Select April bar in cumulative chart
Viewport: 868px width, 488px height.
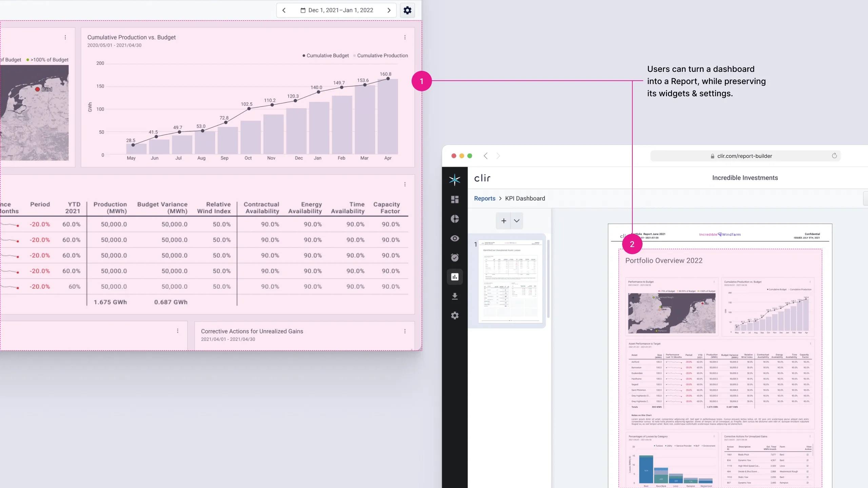[388, 117]
